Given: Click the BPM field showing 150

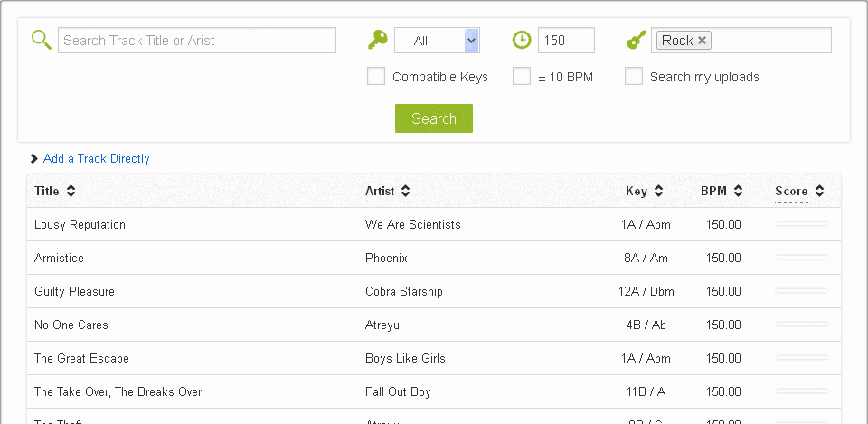Looking at the screenshot, I should [566, 41].
